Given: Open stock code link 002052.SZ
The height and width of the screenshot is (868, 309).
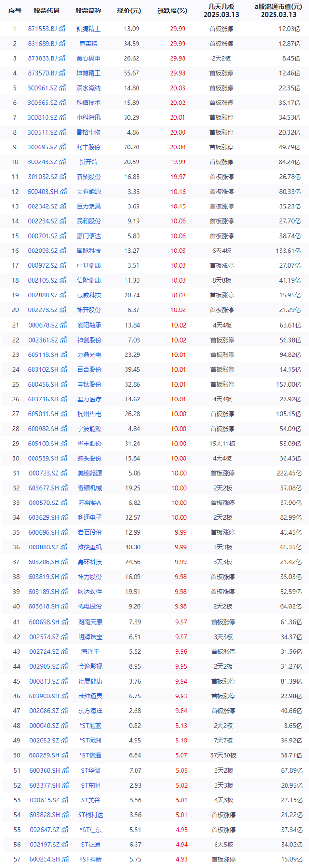Looking at the screenshot, I should tap(44, 741).
